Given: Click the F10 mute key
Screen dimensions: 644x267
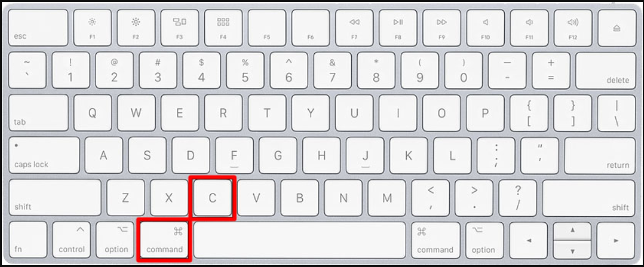Looking at the screenshot, I should tap(485, 28).
